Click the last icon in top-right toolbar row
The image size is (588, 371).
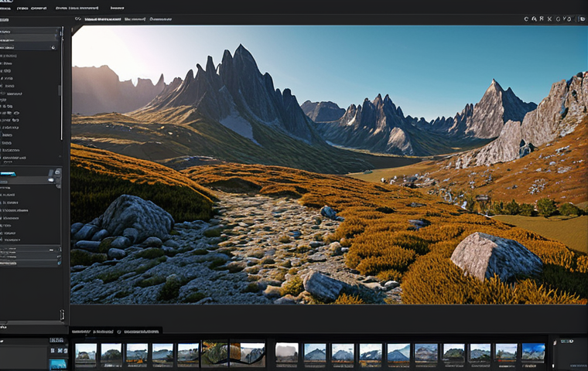(x=583, y=19)
